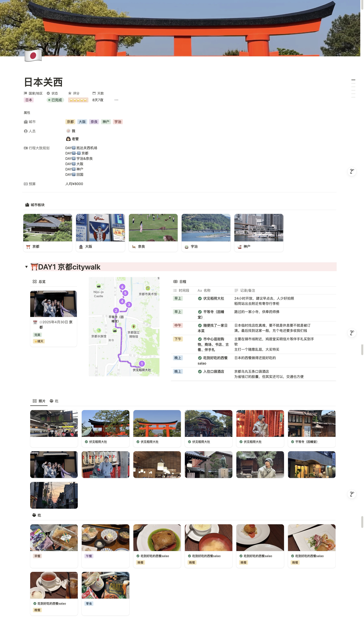Open the train station photo card
Image resolution: width=364 pixels, height=625 pixels.
pos(54,429)
